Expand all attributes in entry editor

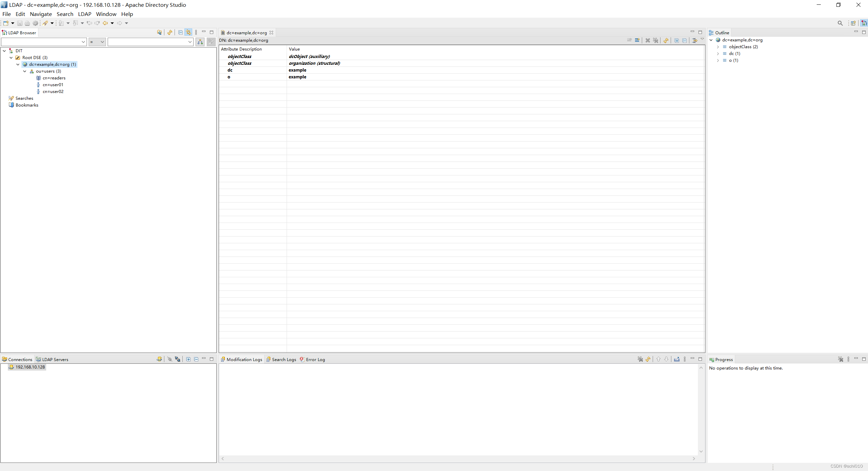[676, 40]
